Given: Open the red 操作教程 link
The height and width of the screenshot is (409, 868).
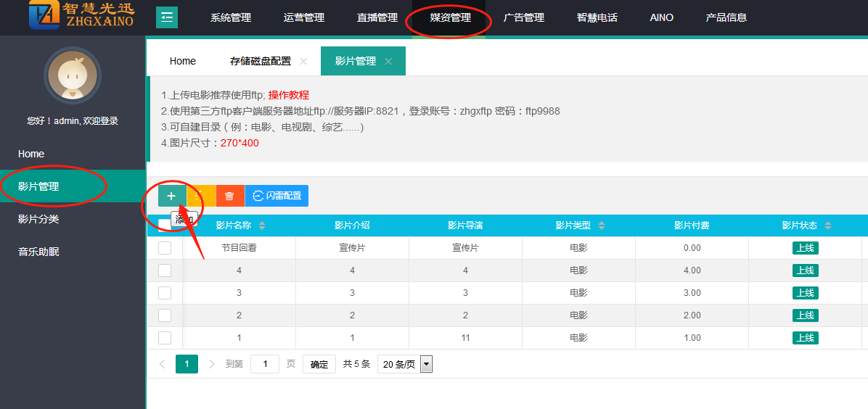Looking at the screenshot, I should (x=289, y=95).
